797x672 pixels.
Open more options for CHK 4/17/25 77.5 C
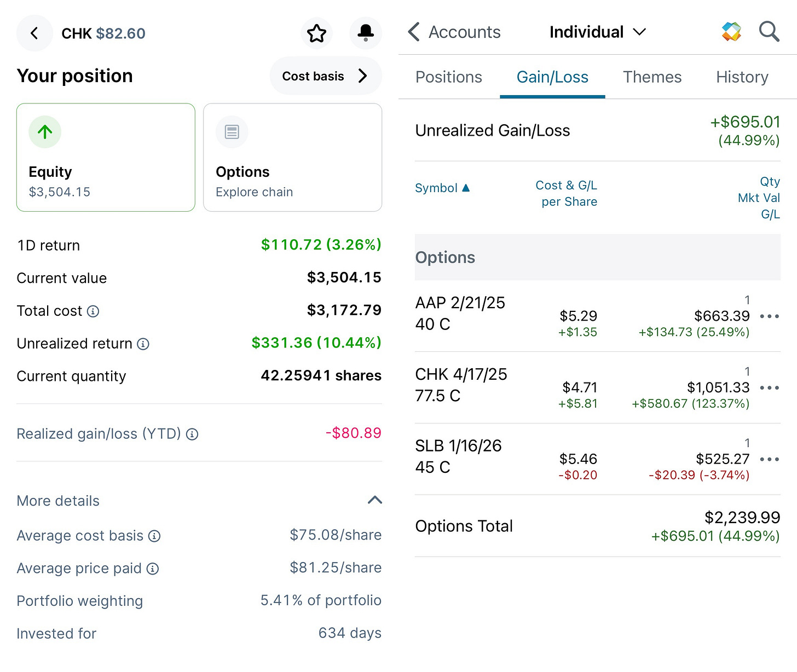(x=770, y=388)
